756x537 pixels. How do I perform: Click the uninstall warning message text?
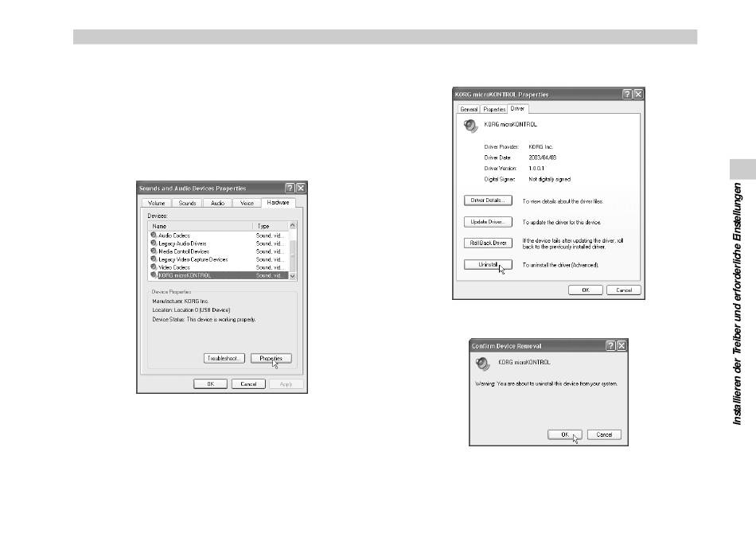point(546,383)
